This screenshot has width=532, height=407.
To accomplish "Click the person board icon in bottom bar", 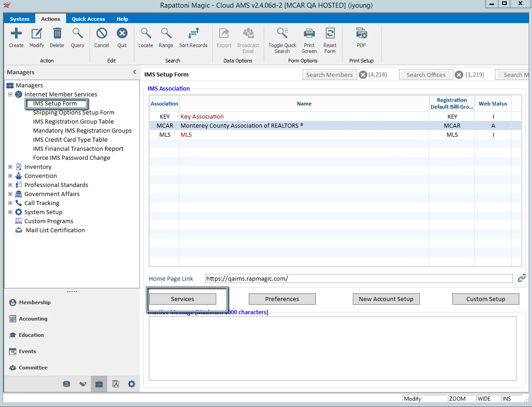I will pyautogui.click(x=115, y=384).
